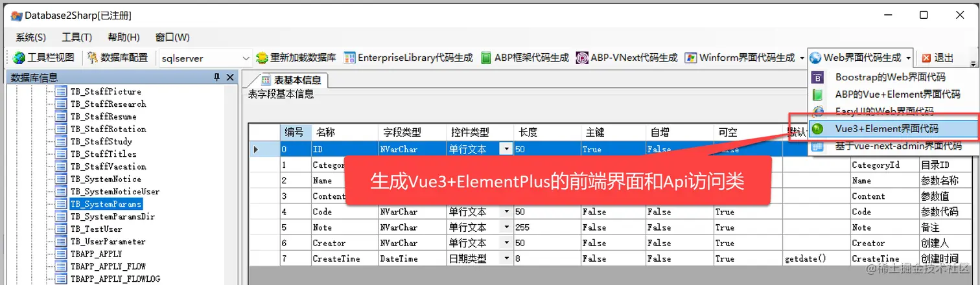980x285 pixels.
Task: Click the 长度 column header
Action: pos(548,132)
